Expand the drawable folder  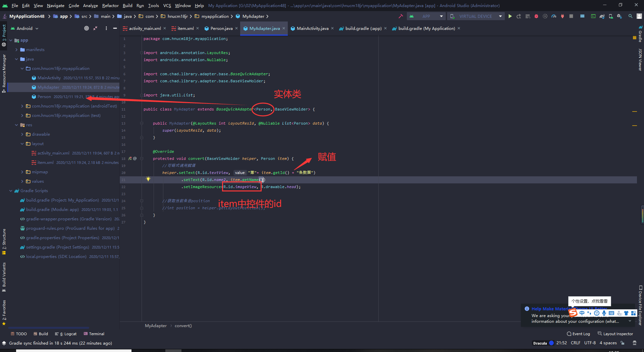pyautogui.click(x=22, y=134)
